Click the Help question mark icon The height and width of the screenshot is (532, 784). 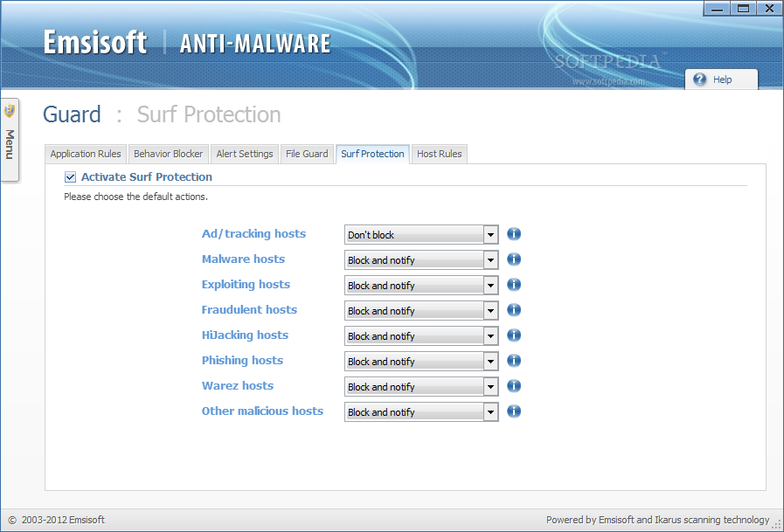pos(700,79)
